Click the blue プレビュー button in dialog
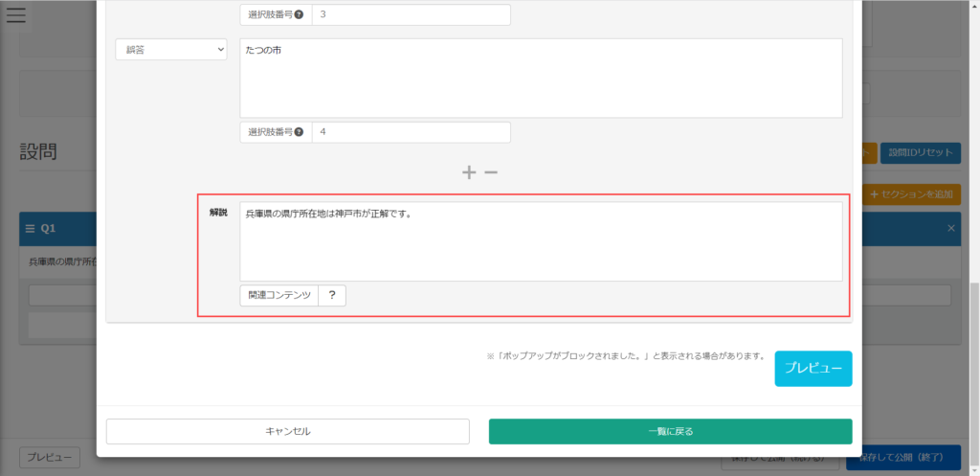Image resolution: width=980 pixels, height=476 pixels. [813, 368]
